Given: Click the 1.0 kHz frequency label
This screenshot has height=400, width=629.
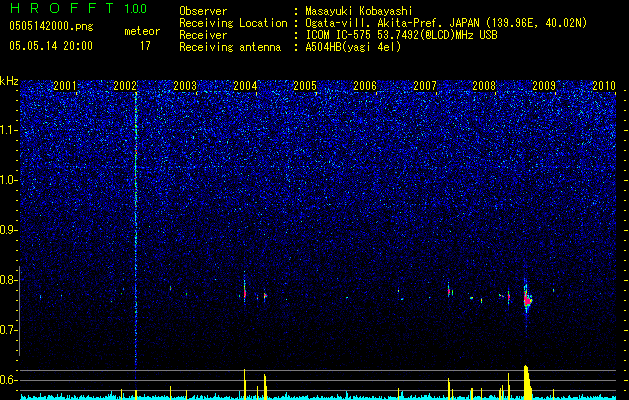Looking at the screenshot, I should tap(8, 180).
